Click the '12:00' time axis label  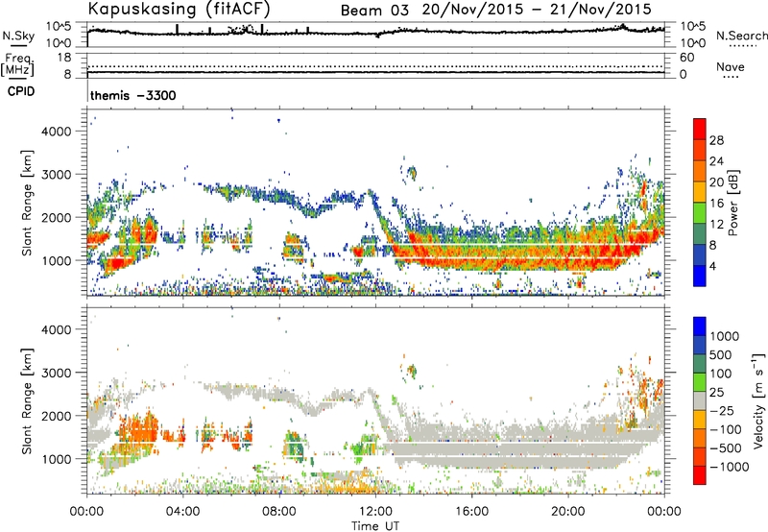coord(375,512)
